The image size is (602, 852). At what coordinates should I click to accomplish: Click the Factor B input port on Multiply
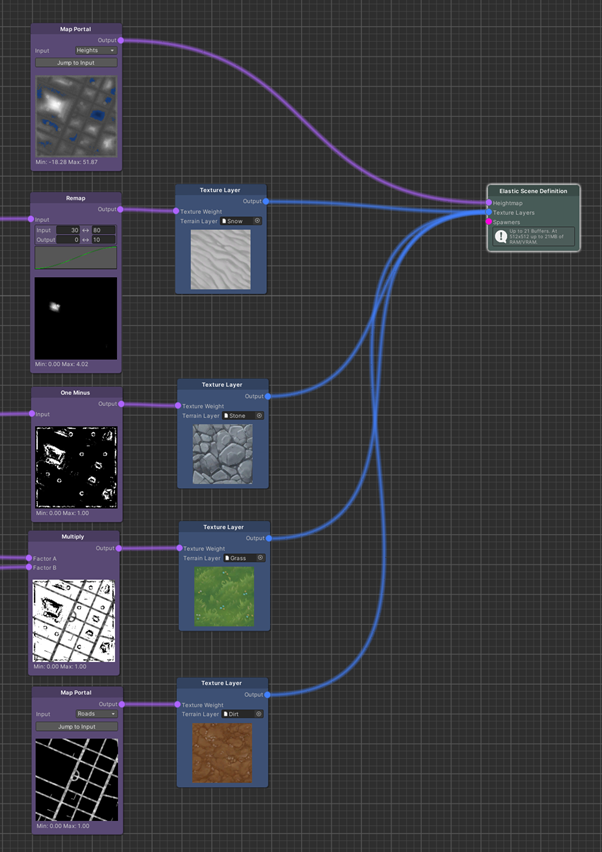pyautogui.click(x=30, y=568)
